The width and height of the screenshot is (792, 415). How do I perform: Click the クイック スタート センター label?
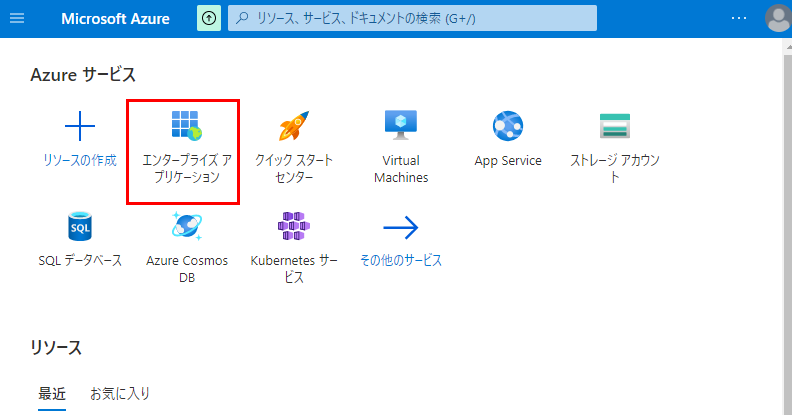pos(293,169)
